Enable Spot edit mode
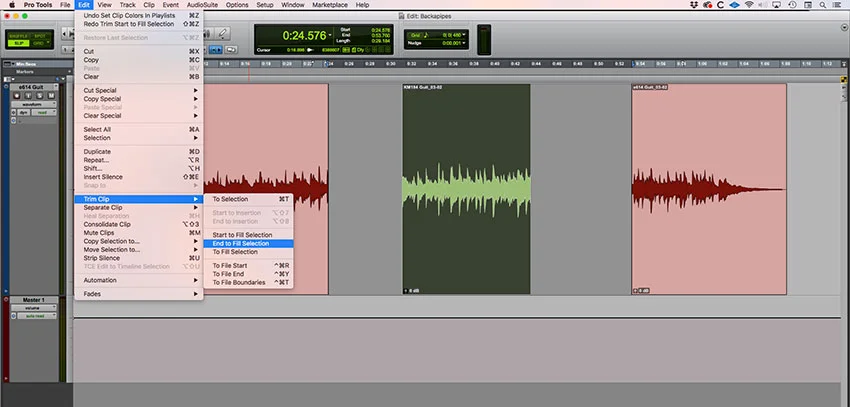 [40, 36]
